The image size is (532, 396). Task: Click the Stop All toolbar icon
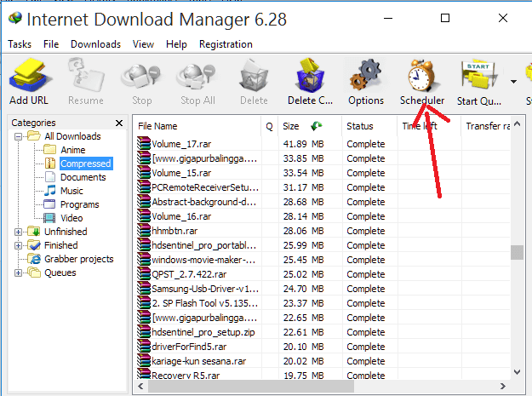coord(197,77)
